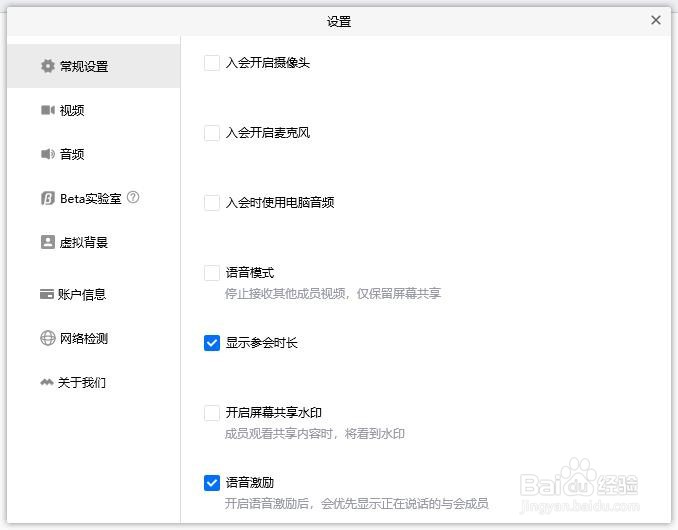Click the speaker icon beside 音频

click(47, 154)
